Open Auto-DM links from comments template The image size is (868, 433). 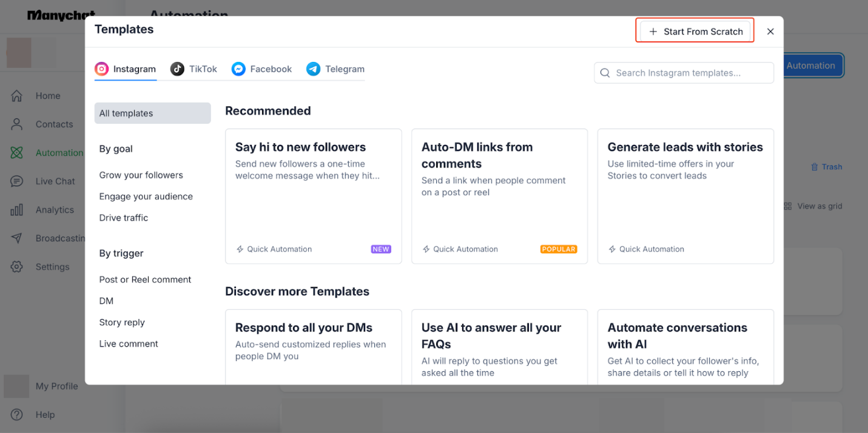coord(499,196)
